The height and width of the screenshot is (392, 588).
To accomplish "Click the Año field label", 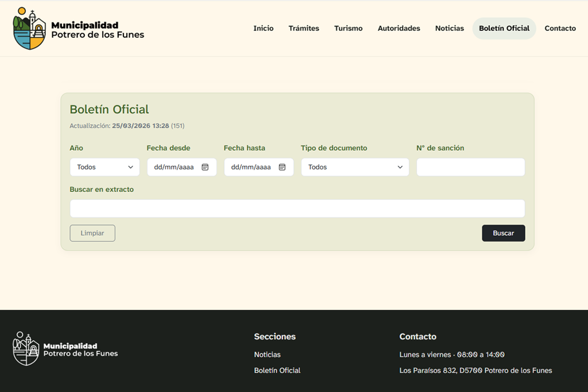I will click(76, 148).
